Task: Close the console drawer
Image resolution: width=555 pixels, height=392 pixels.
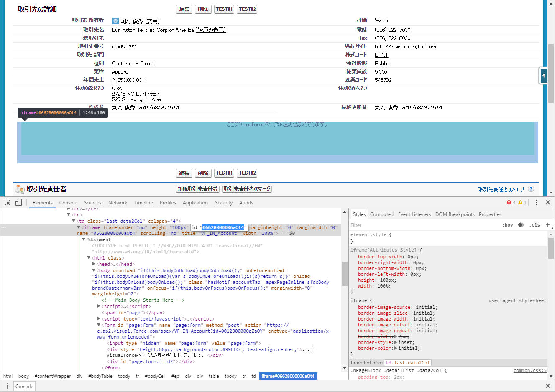Action: [548, 386]
